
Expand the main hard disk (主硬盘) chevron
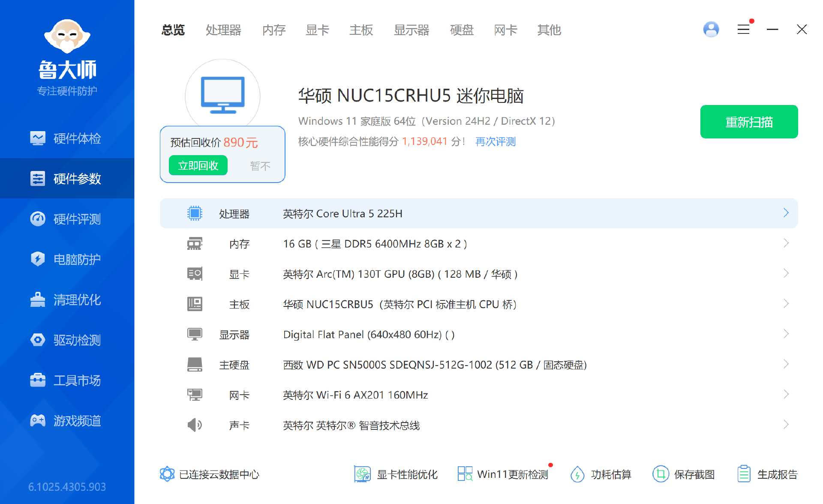pos(786,364)
